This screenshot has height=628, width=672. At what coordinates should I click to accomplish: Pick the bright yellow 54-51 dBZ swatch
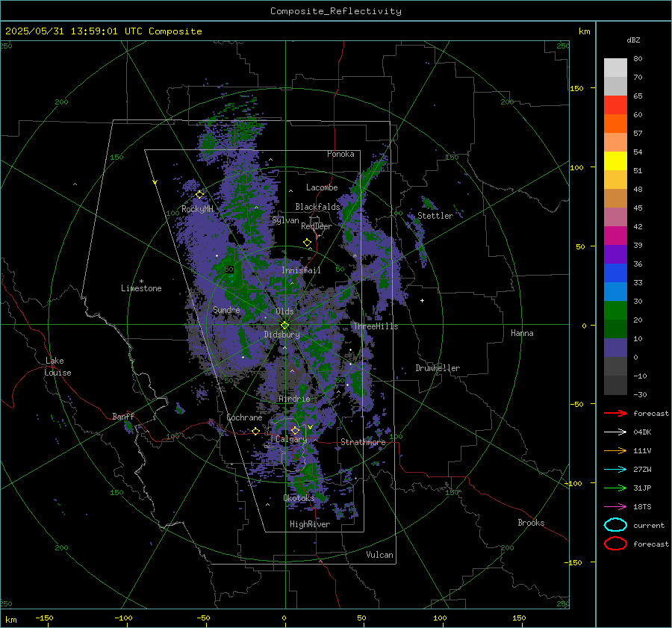615,161
